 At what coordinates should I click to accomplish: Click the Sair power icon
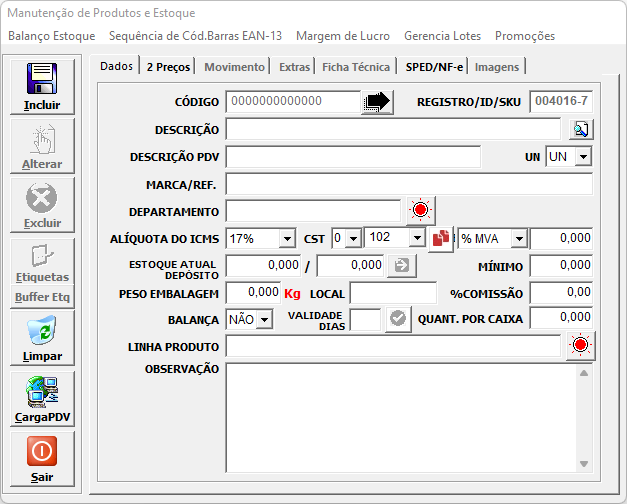click(42, 451)
